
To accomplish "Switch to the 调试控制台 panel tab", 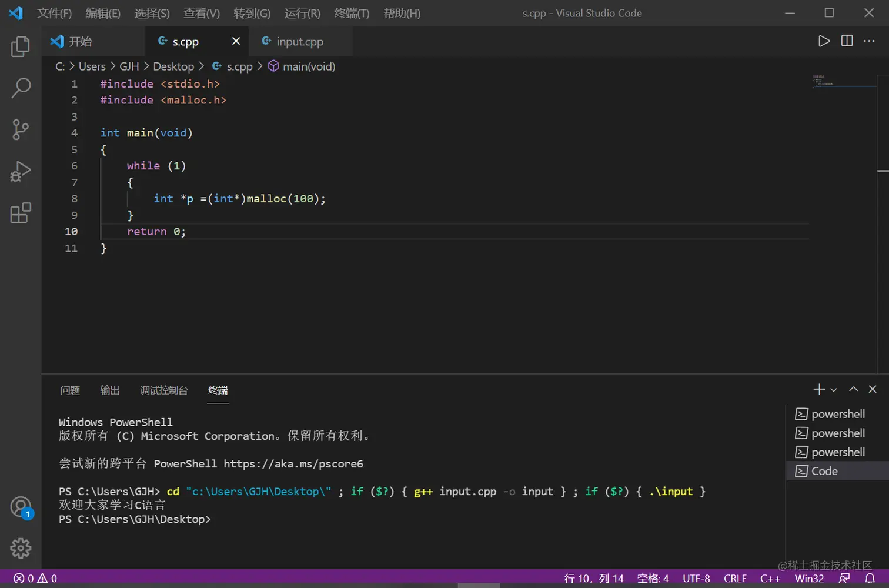I will pyautogui.click(x=164, y=390).
